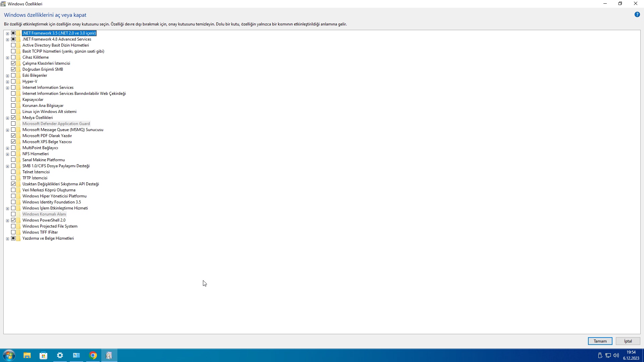This screenshot has width=644, height=362.
Task: Expand .NET Framework 3.5 node
Action: tap(7, 34)
